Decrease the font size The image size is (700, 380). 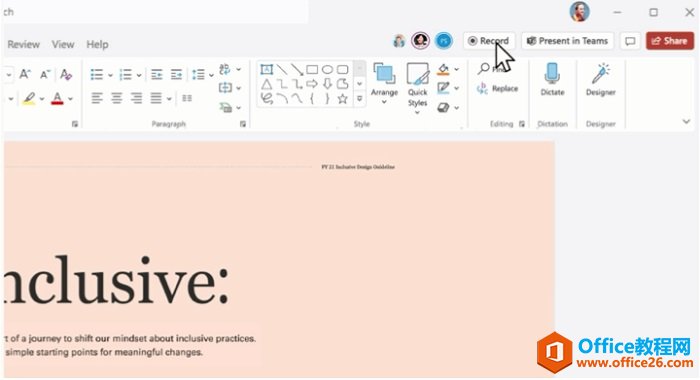click(45, 74)
